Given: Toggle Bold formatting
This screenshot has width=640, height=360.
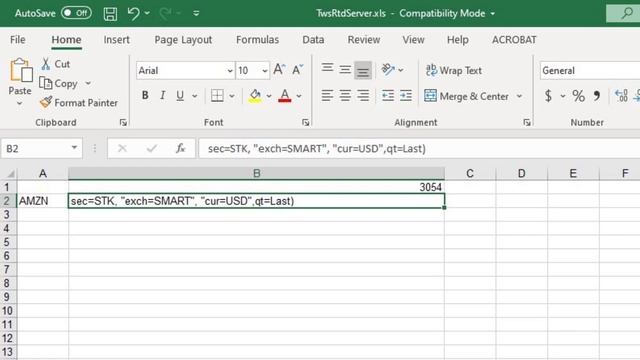Looking at the screenshot, I should (145, 96).
